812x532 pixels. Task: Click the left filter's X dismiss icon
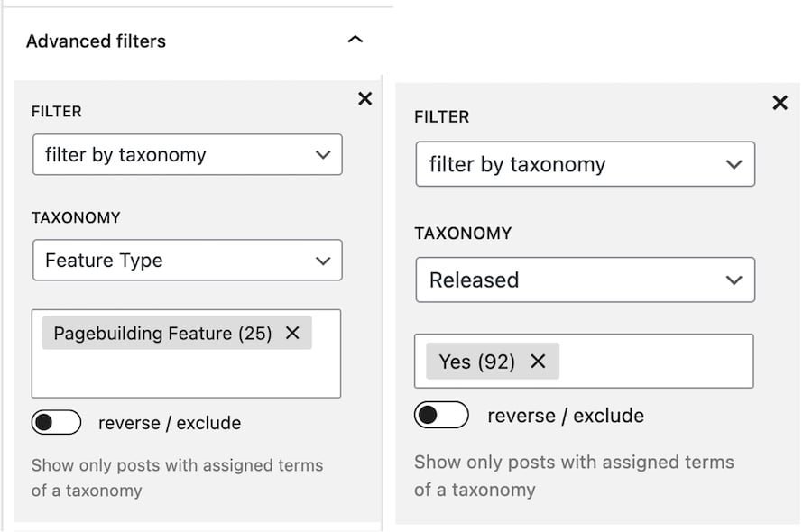pyautogui.click(x=364, y=99)
